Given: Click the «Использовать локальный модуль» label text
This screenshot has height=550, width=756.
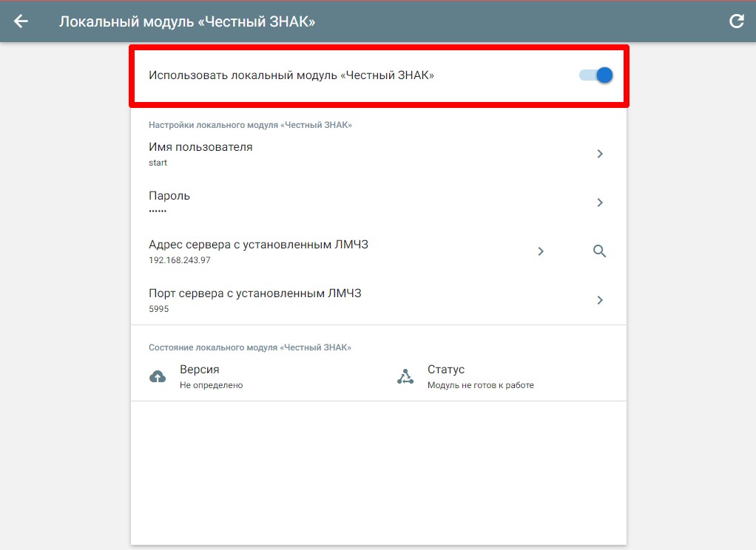Looking at the screenshot, I should pyautogui.click(x=291, y=75).
